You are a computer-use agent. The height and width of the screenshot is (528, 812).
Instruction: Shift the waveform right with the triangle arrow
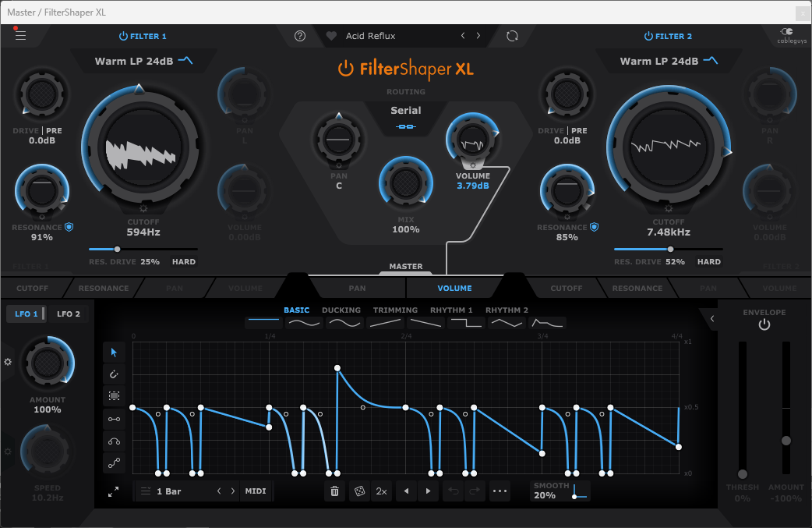tap(428, 491)
